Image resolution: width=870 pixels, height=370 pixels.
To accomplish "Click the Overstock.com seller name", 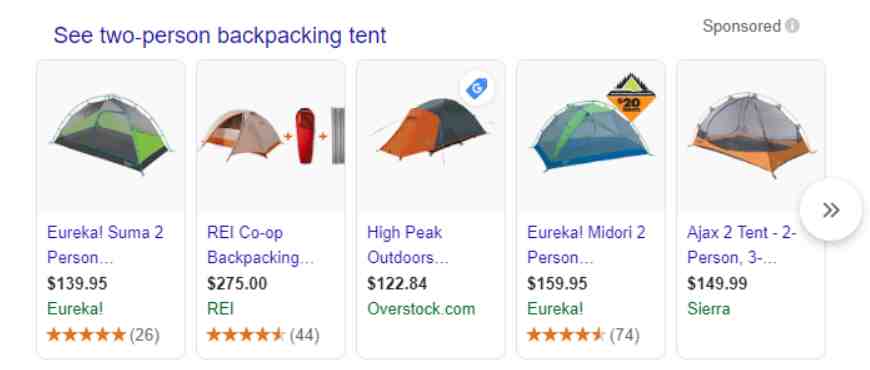I will [421, 309].
